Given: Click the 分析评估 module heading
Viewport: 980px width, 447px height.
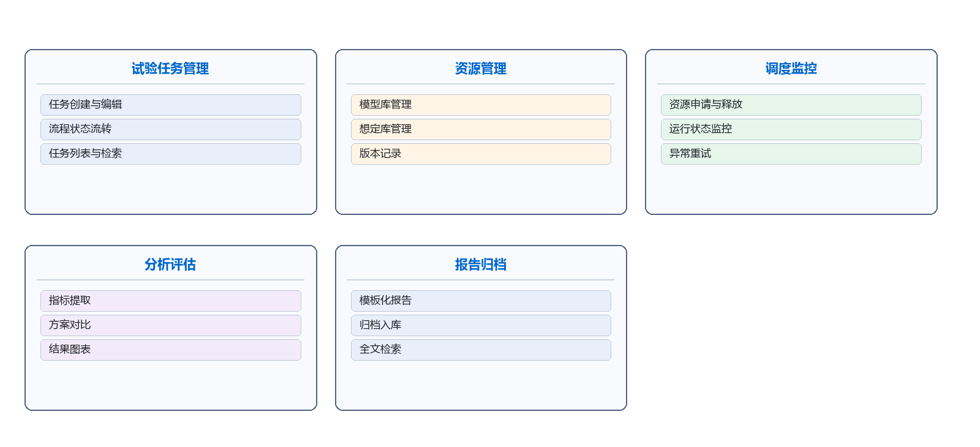Looking at the screenshot, I should click(170, 265).
